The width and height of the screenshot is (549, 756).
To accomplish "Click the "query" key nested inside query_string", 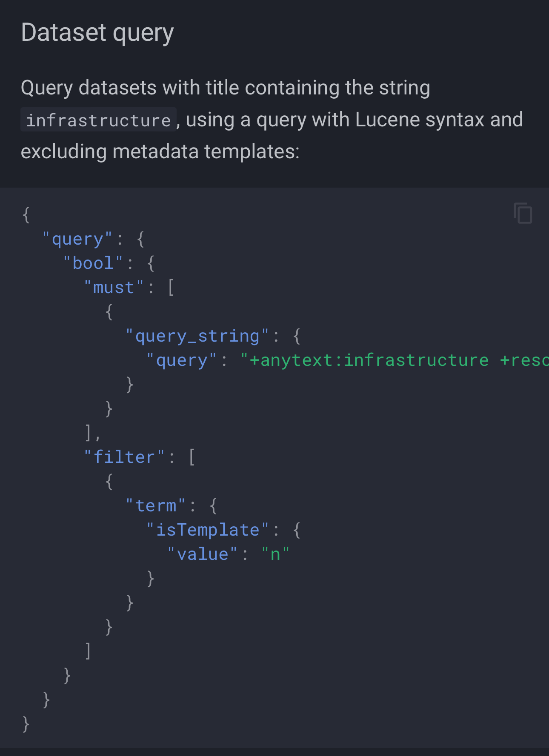I will pos(182,361).
